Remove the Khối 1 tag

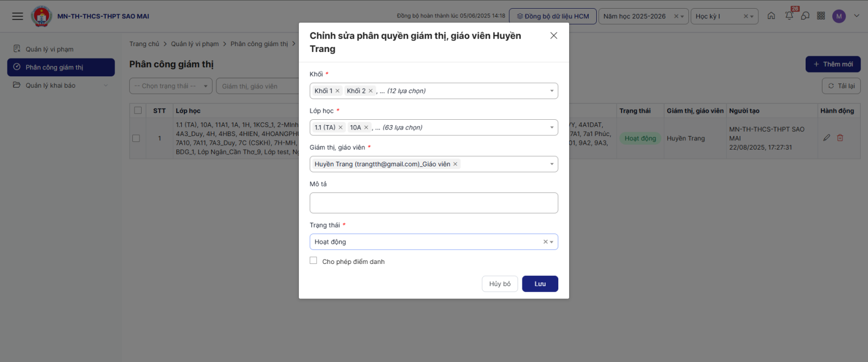click(337, 91)
